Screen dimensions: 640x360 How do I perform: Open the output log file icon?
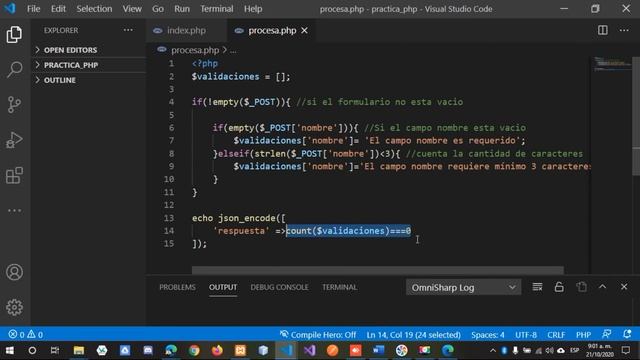(x=581, y=287)
